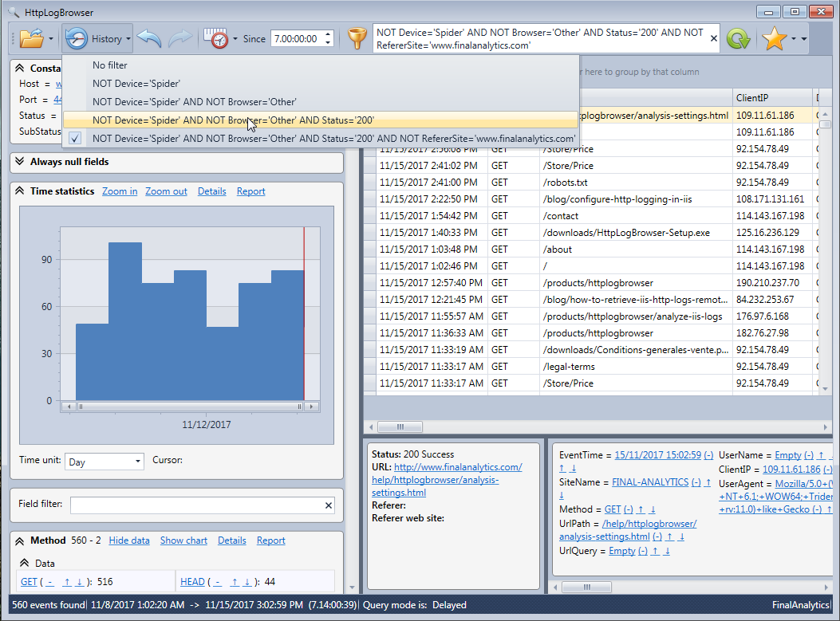Collapse the Method section chevron
The height and width of the screenshot is (621, 840).
tap(20, 540)
